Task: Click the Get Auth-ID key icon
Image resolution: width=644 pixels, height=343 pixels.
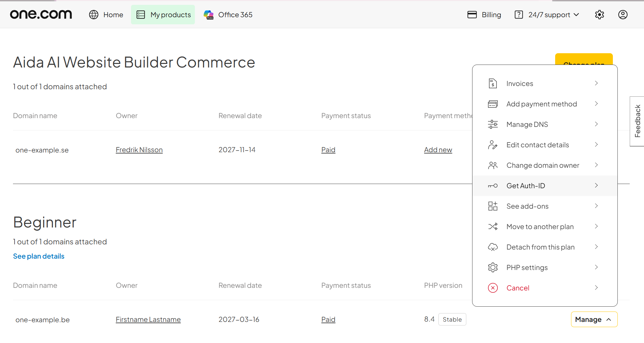Action: [x=493, y=186]
